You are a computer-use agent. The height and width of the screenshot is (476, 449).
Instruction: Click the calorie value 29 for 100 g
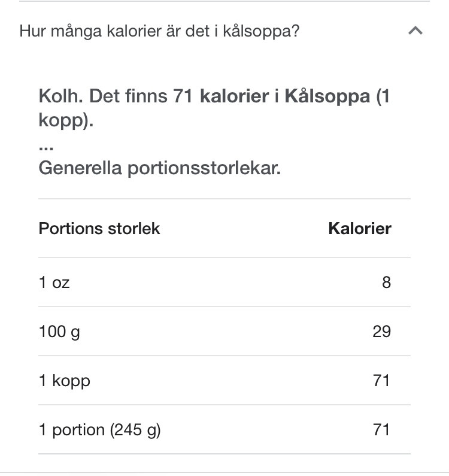(381, 331)
